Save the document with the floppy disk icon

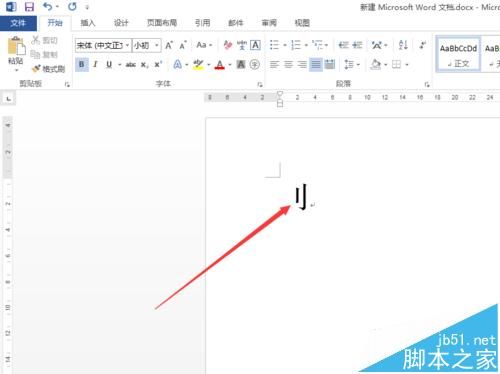[x=29, y=7]
